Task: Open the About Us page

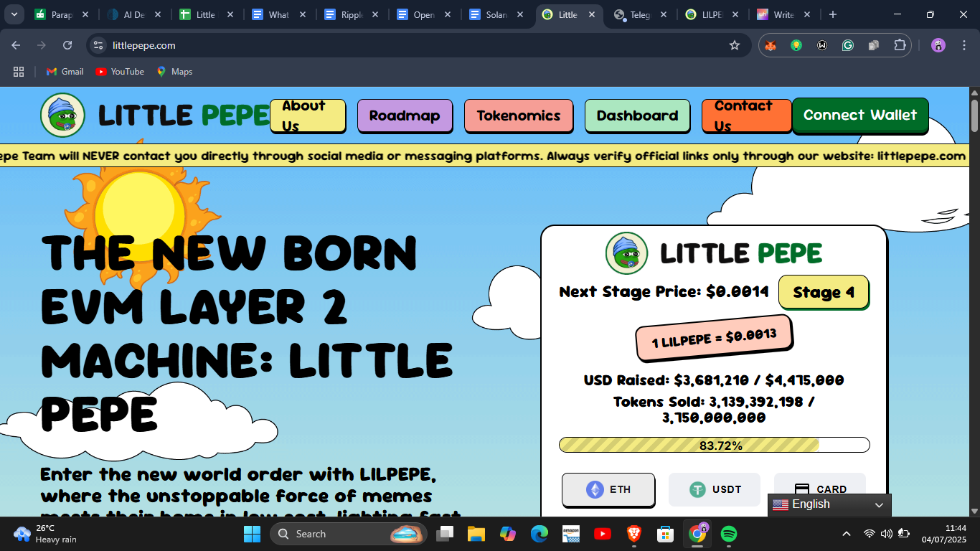Action: tap(308, 116)
